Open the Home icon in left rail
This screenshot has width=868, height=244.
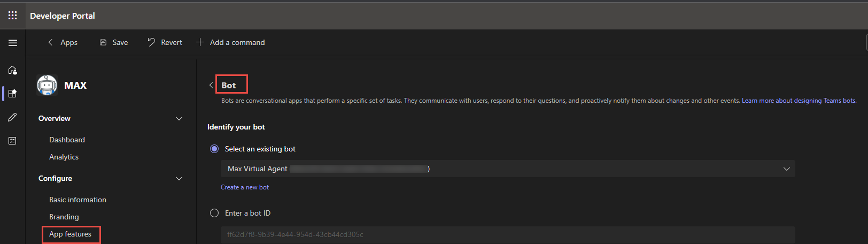pos(13,70)
